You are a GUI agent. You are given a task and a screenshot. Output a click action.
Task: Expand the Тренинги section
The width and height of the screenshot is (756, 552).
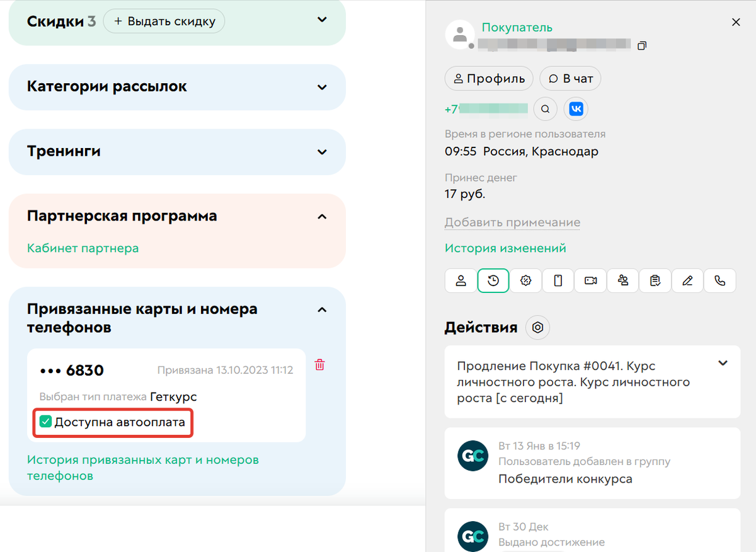pyautogui.click(x=322, y=152)
